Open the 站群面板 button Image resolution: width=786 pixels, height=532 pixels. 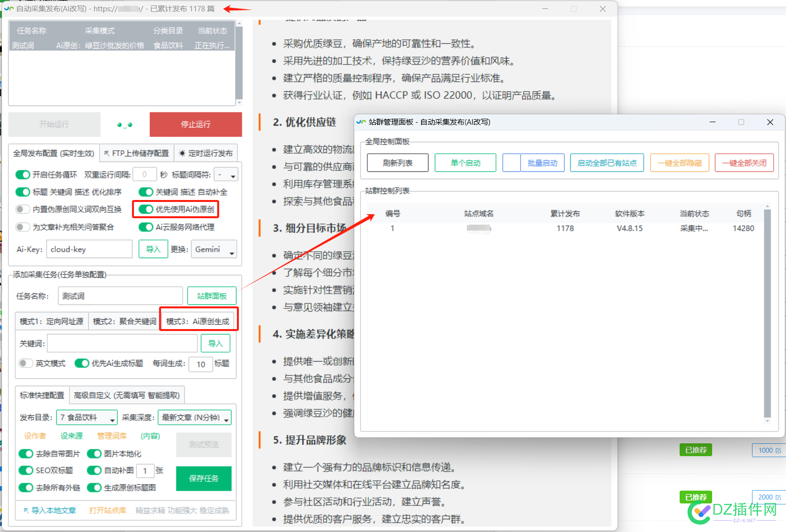pyautogui.click(x=212, y=296)
